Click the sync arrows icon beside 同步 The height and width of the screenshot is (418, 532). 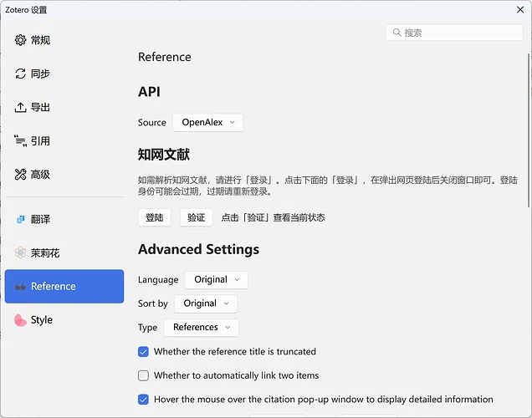[x=20, y=74]
